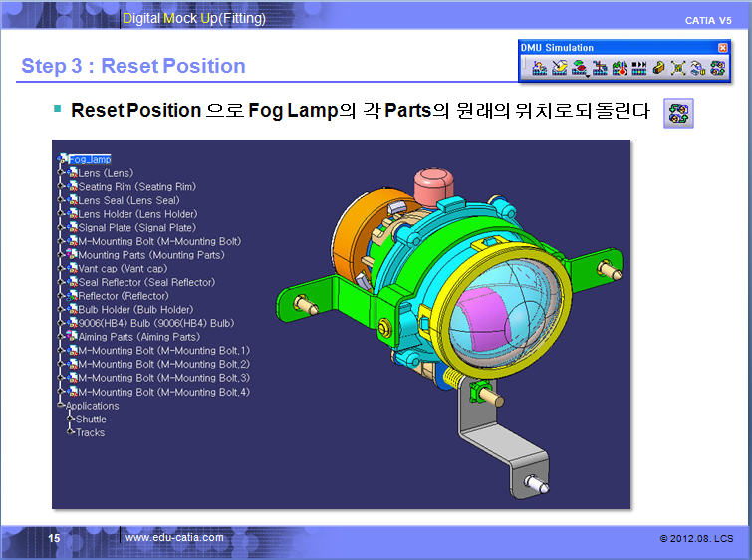Close the DMU Simulation floating toolbar
Image resolution: width=752 pixels, height=560 pixels.
pos(722,48)
